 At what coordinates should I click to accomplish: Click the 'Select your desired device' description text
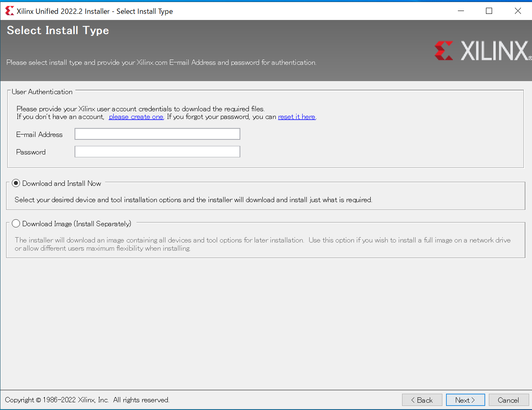[193, 200]
